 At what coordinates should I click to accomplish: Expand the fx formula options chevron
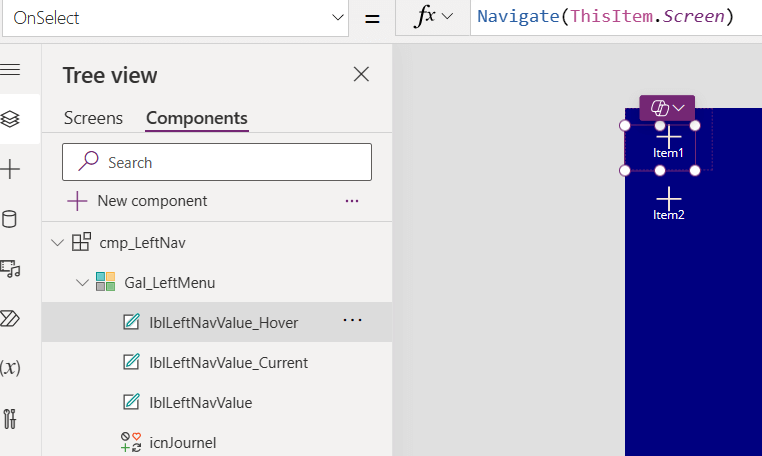pos(448,17)
